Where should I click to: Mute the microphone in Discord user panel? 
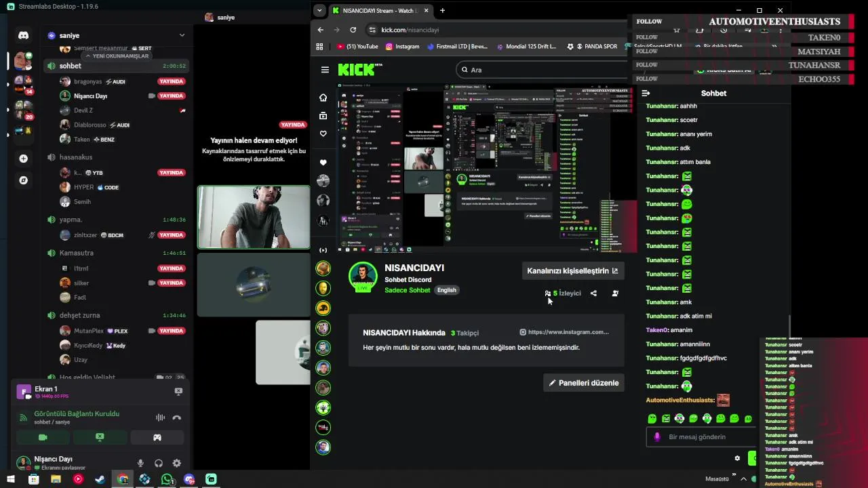(140, 463)
